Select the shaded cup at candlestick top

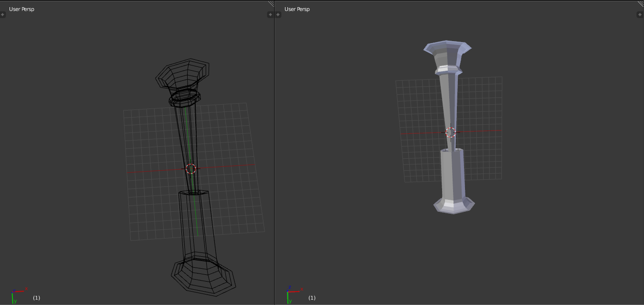click(447, 53)
